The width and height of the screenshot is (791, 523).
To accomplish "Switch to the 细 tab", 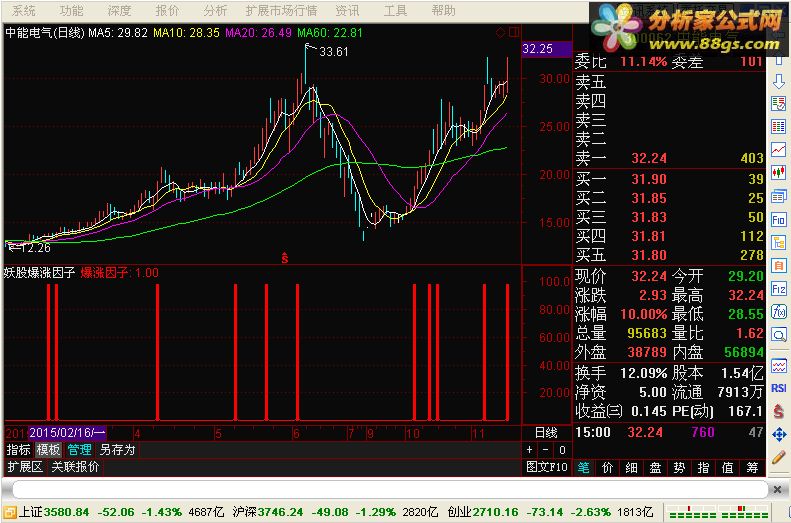I will [632, 468].
